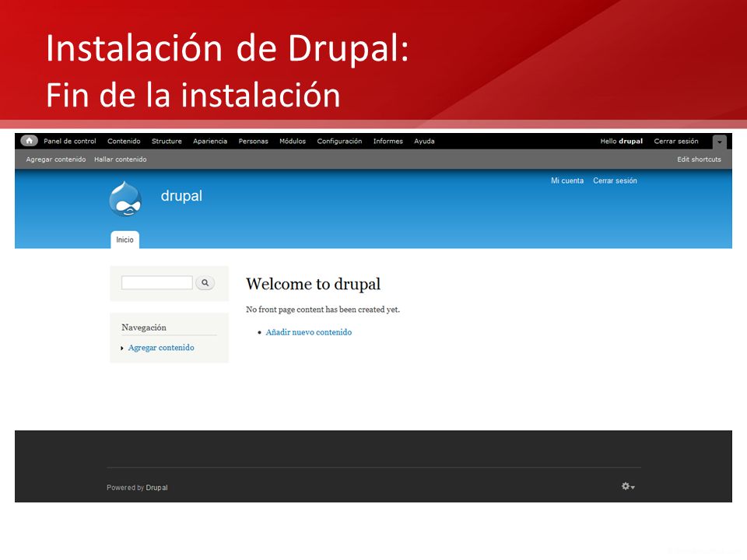747x560 pixels.
Task: Click Cerrar sesión in the blue header
Action: [x=615, y=181]
